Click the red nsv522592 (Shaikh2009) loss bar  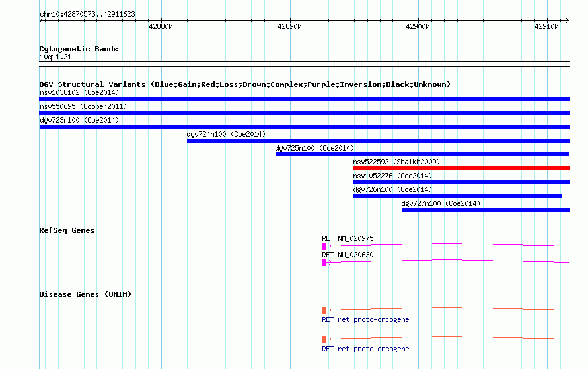[x=461, y=168]
